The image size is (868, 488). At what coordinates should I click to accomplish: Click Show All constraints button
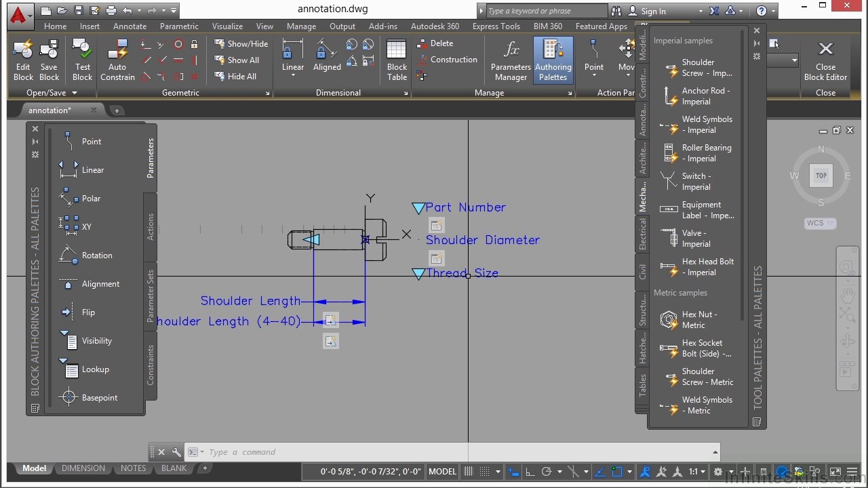[x=237, y=60]
